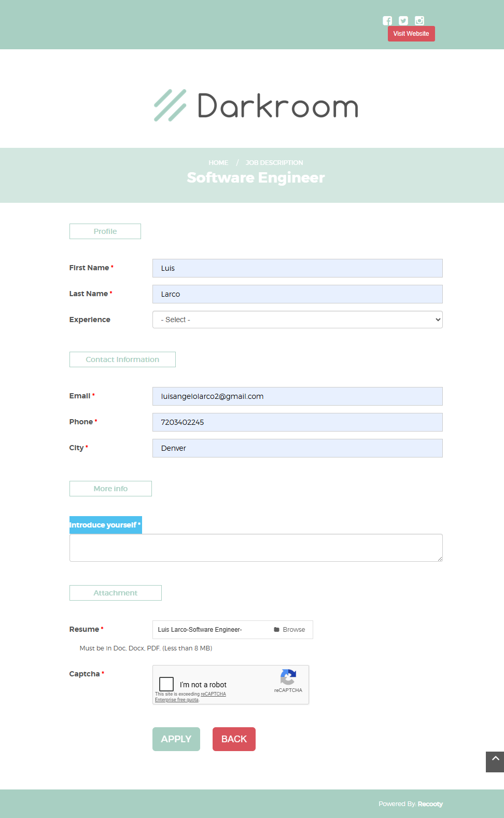Screen dimensions: 504x818
Task: Click the red BACK button
Action: coord(234,739)
